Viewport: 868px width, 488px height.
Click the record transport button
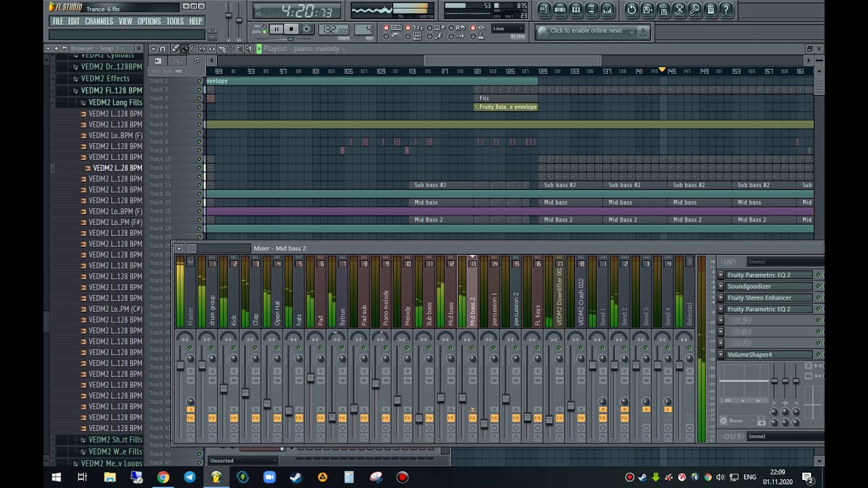point(307,29)
